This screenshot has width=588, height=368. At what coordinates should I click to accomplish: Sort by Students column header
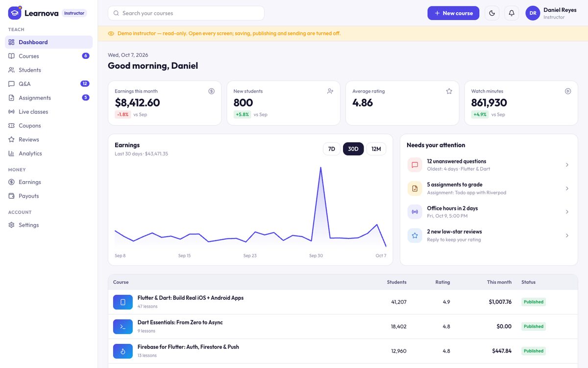pos(396,282)
